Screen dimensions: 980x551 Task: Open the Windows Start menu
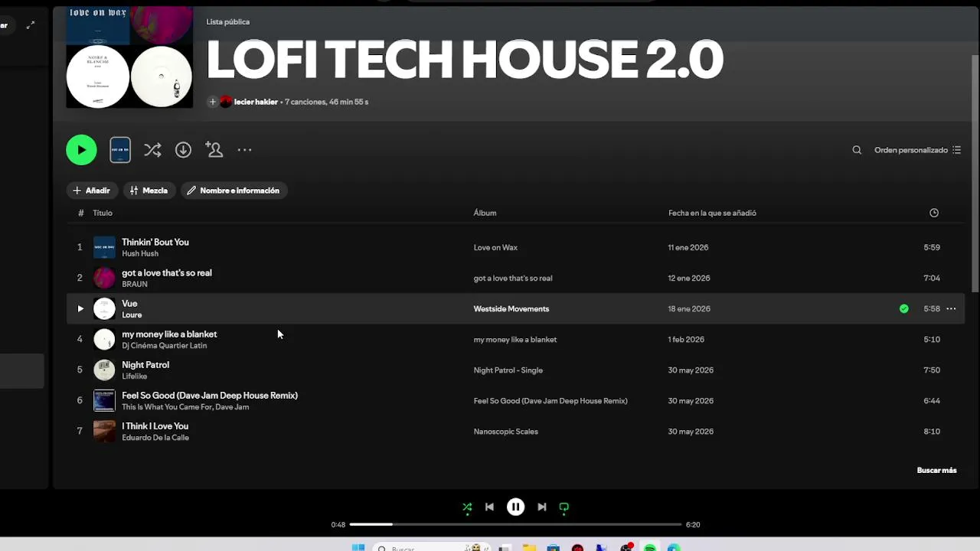(358, 547)
